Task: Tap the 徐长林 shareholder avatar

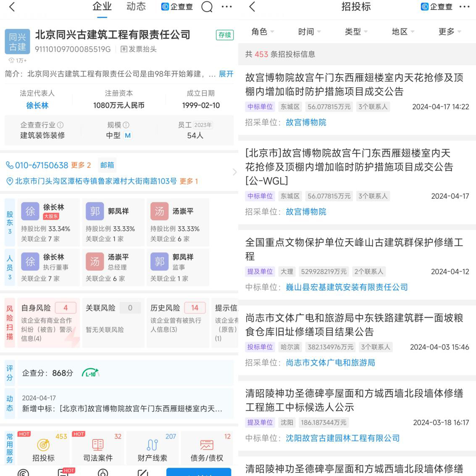Action: pyautogui.click(x=30, y=211)
